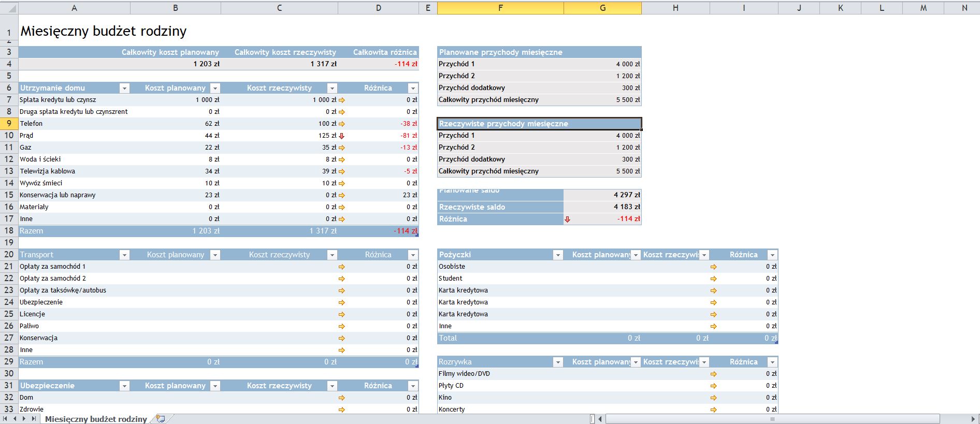980x424 pixels.
Task: Select Płyty CD cell in Rozrywka table
Action: coord(500,386)
